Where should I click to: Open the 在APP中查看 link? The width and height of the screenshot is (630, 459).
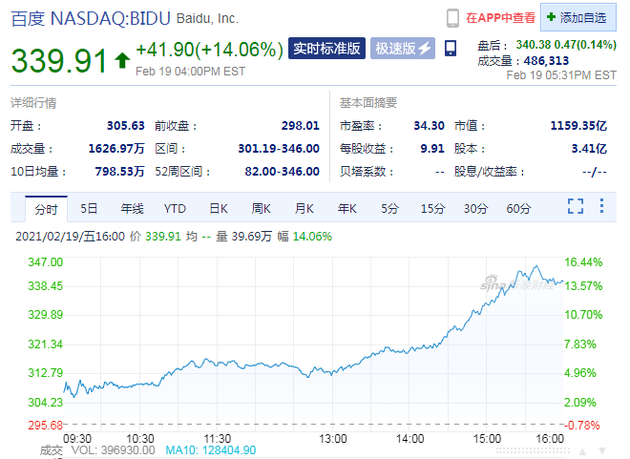point(500,18)
